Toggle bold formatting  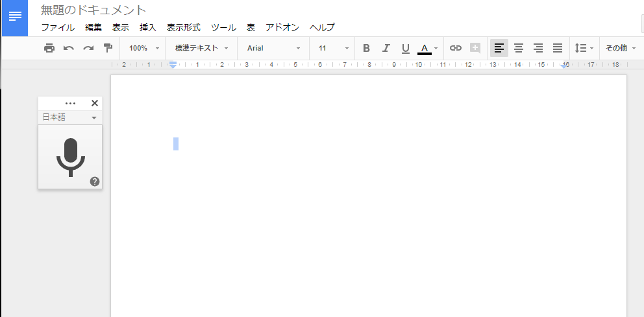(x=366, y=48)
